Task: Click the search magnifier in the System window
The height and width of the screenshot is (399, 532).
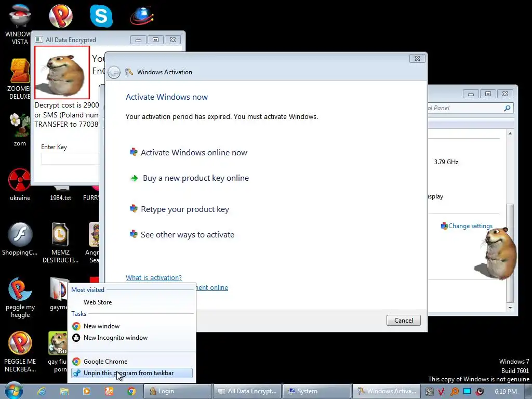Action: [x=507, y=108]
